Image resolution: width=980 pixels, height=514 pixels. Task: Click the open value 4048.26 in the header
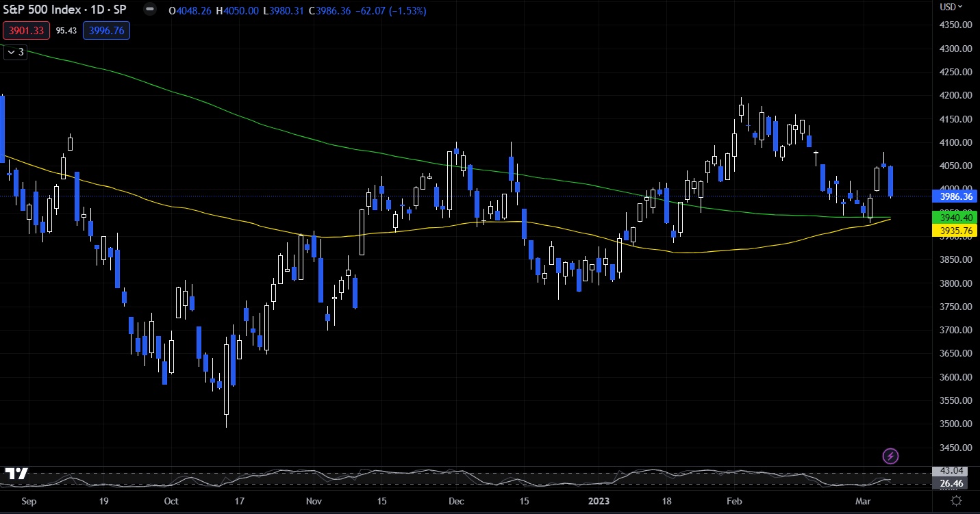click(195, 10)
